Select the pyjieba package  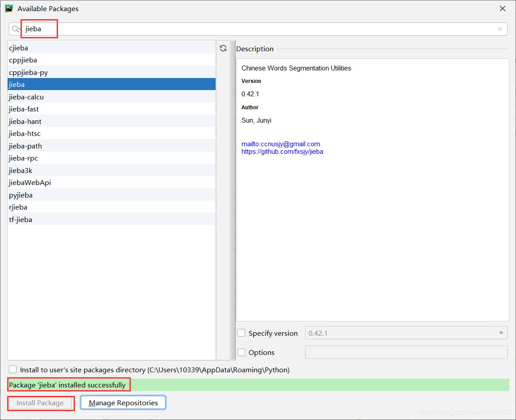pyautogui.click(x=112, y=195)
